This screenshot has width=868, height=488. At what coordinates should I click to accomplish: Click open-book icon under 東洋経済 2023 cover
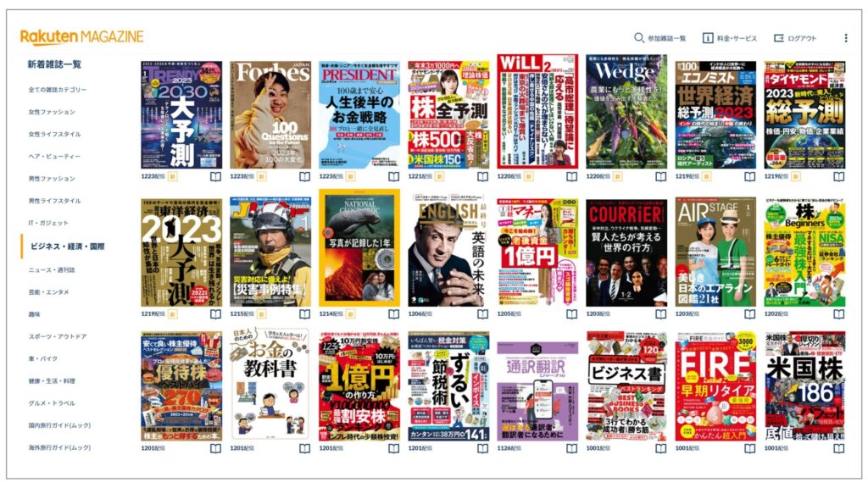pos(215,313)
